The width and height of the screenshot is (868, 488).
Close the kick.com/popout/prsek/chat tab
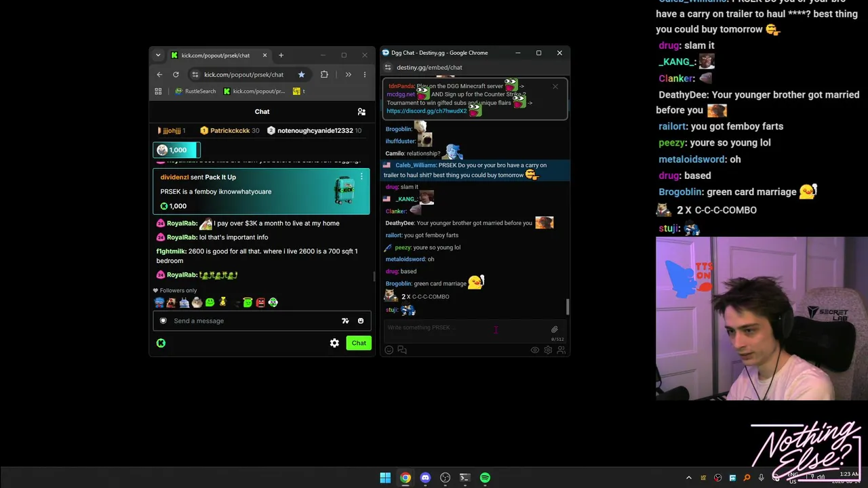pos(264,55)
